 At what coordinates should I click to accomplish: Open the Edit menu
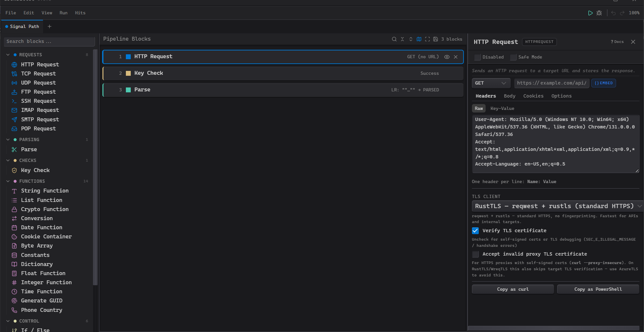pos(29,13)
